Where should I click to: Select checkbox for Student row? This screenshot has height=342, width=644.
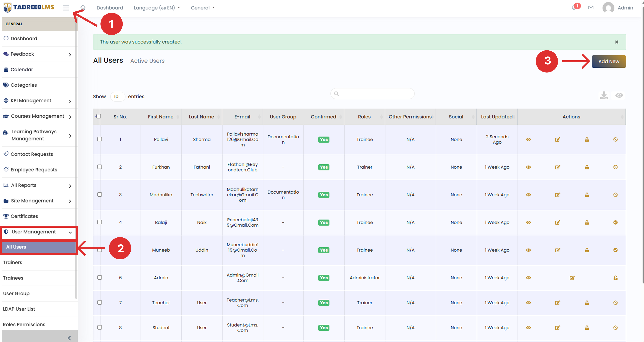[100, 327]
